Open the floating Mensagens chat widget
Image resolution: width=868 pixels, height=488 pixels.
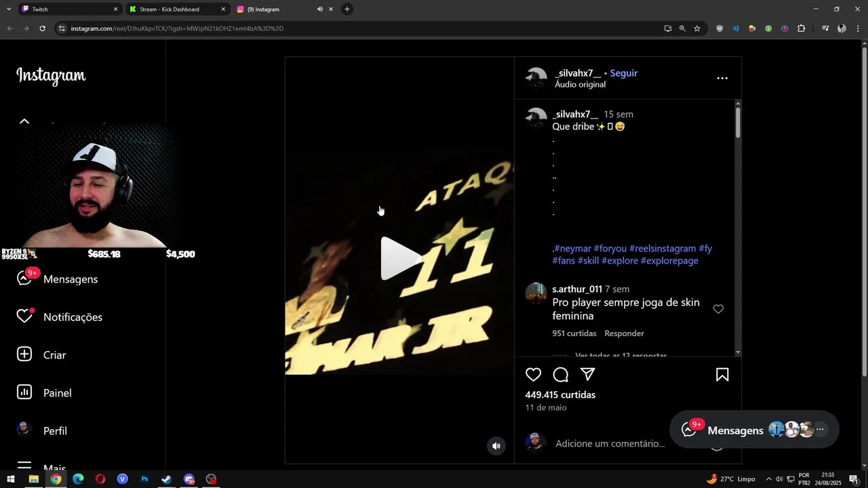pos(735,430)
